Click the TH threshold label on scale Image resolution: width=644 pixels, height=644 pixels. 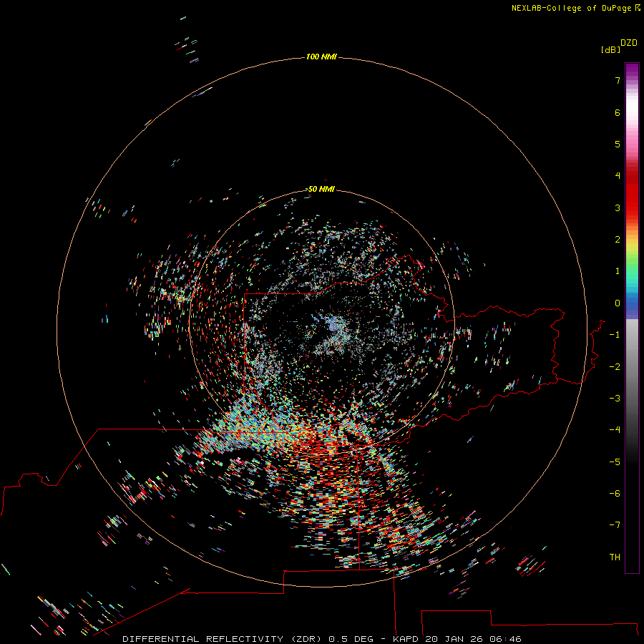[615, 557]
